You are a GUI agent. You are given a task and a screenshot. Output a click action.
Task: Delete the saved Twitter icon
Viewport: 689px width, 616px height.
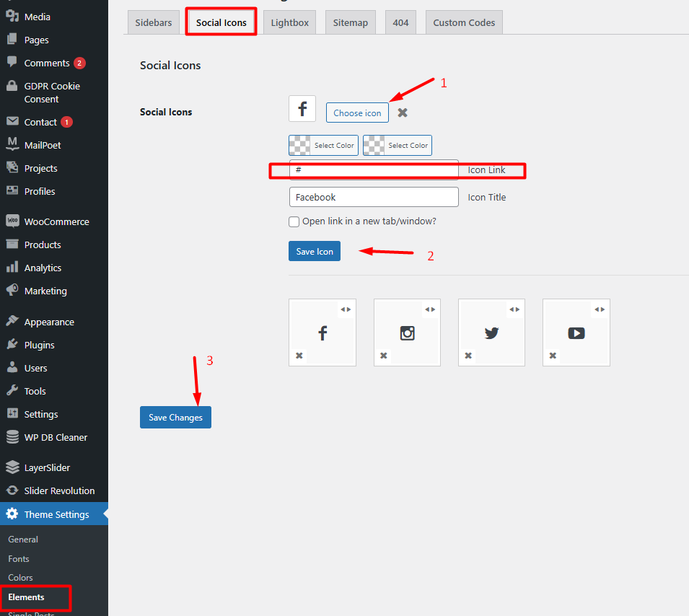(468, 356)
